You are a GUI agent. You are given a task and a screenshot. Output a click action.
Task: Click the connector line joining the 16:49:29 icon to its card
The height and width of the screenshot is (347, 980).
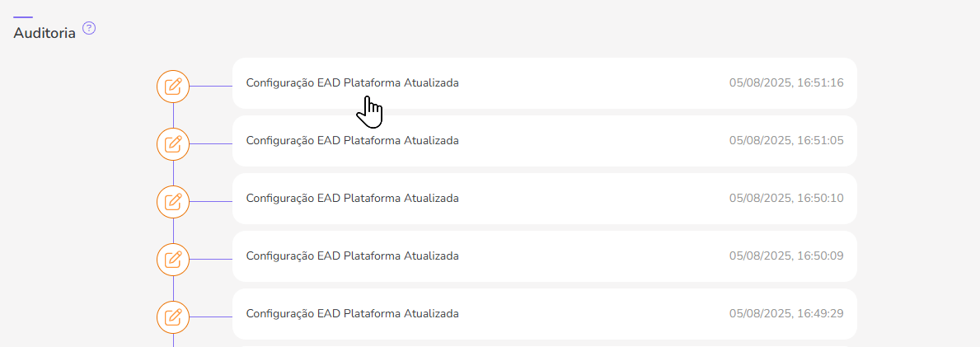[x=211, y=317]
